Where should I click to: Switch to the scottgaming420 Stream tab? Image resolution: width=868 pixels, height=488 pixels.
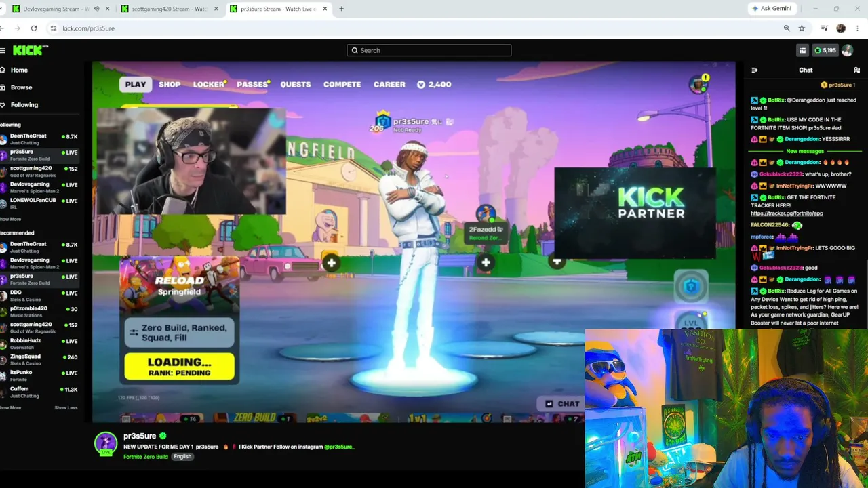(x=170, y=9)
